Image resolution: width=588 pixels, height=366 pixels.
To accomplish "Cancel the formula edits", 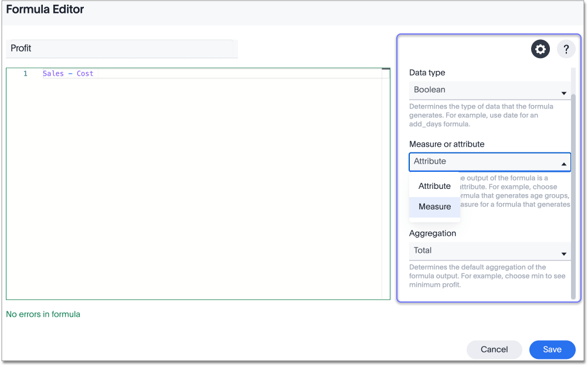I will click(494, 349).
